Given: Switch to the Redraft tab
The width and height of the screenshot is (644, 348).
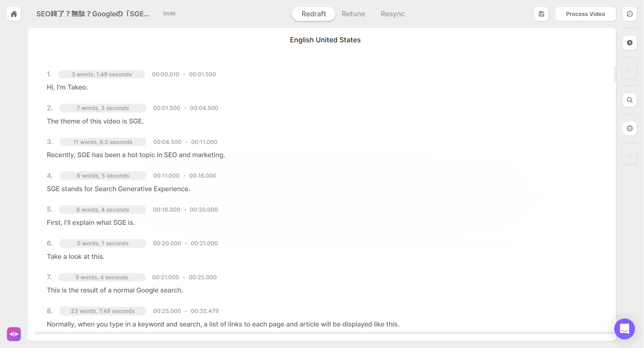Looking at the screenshot, I should coord(314,14).
